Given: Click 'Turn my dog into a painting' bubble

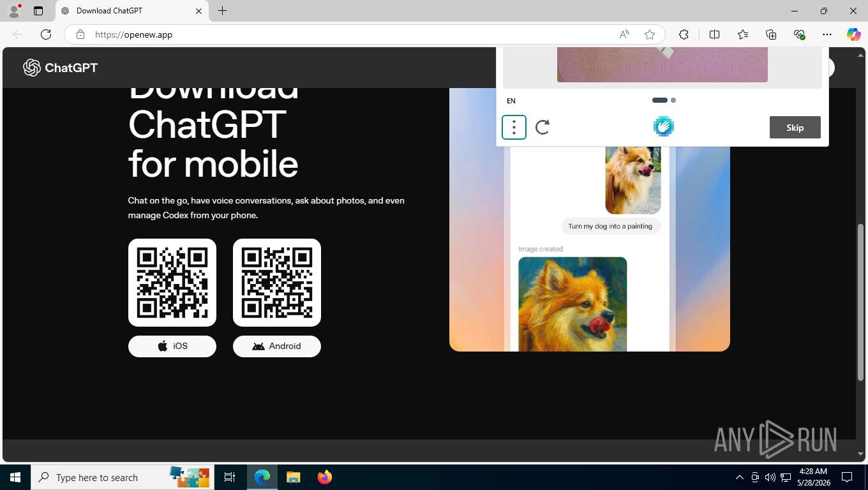Looking at the screenshot, I should tap(610, 226).
